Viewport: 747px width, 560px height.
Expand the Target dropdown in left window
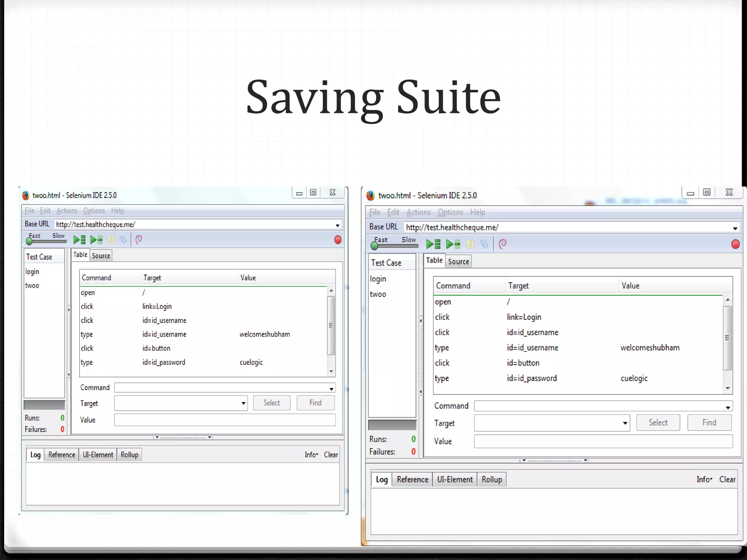243,403
